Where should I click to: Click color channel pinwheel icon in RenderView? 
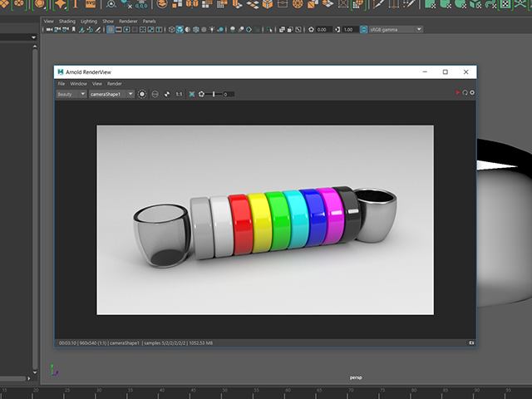tap(167, 94)
